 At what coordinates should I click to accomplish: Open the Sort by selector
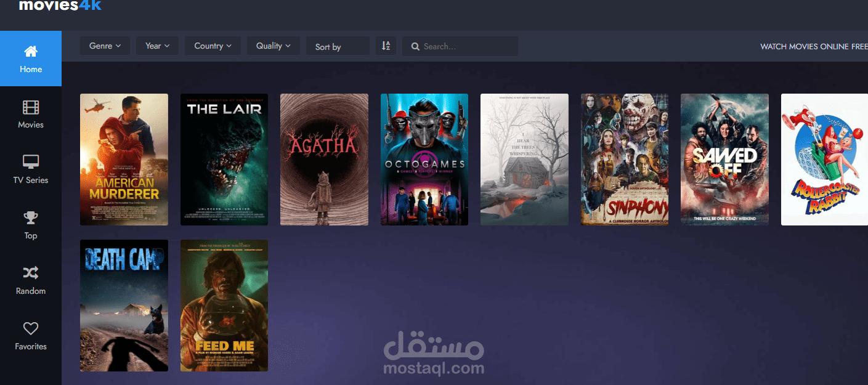pyautogui.click(x=338, y=46)
